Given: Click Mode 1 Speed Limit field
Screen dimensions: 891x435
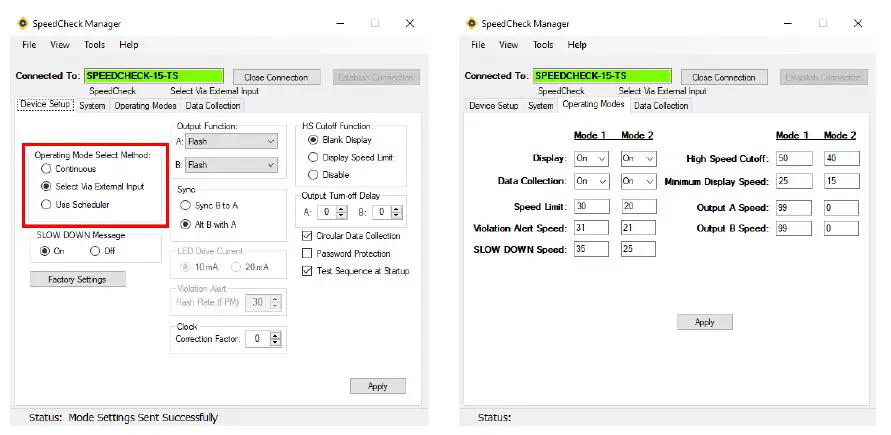Looking at the screenshot, I should [592, 206].
